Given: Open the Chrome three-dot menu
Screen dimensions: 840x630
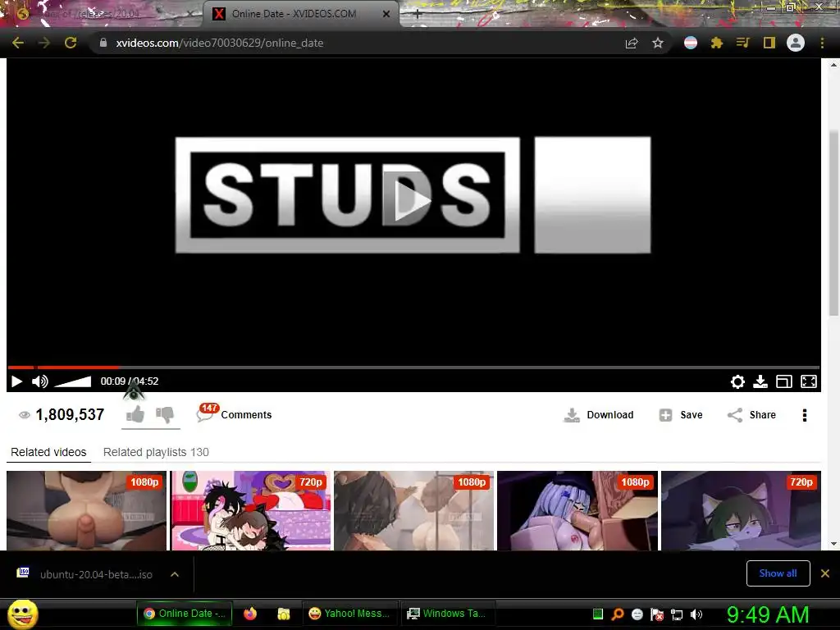Looking at the screenshot, I should (822, 43).
